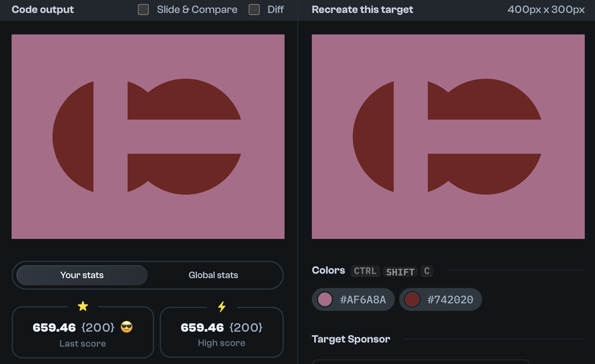Switch to the Global stats tab
Screen dimensions: 595x364
213,275
